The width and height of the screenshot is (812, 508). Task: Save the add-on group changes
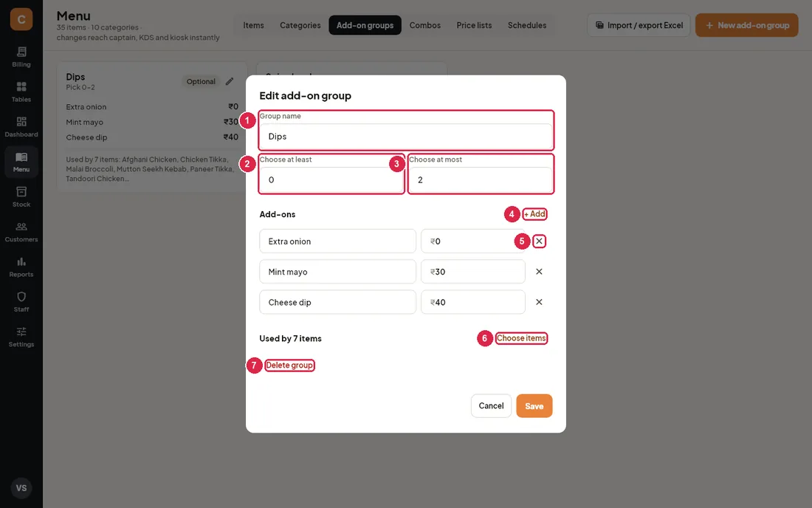pyautogui.click(x=534, y=406)
